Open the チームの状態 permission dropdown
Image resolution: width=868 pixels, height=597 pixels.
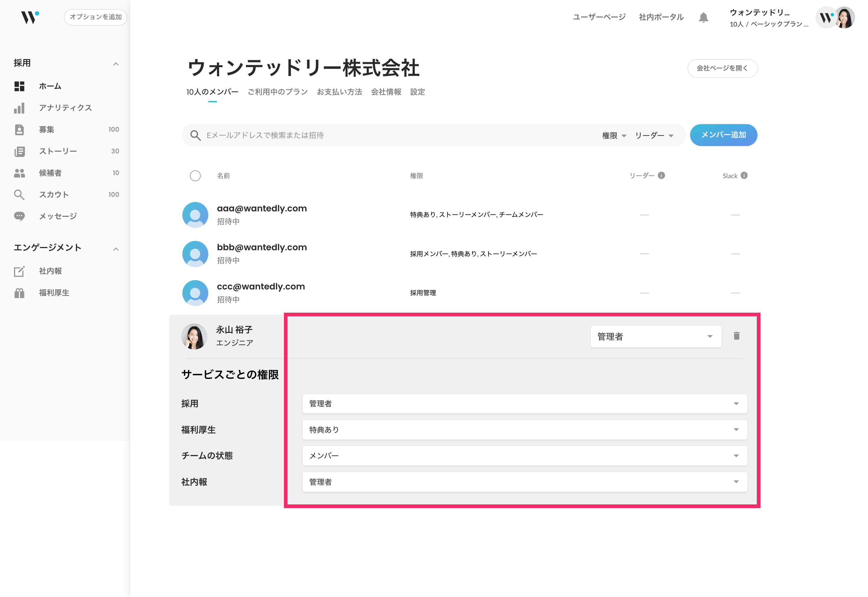click(x=524, y=456)
